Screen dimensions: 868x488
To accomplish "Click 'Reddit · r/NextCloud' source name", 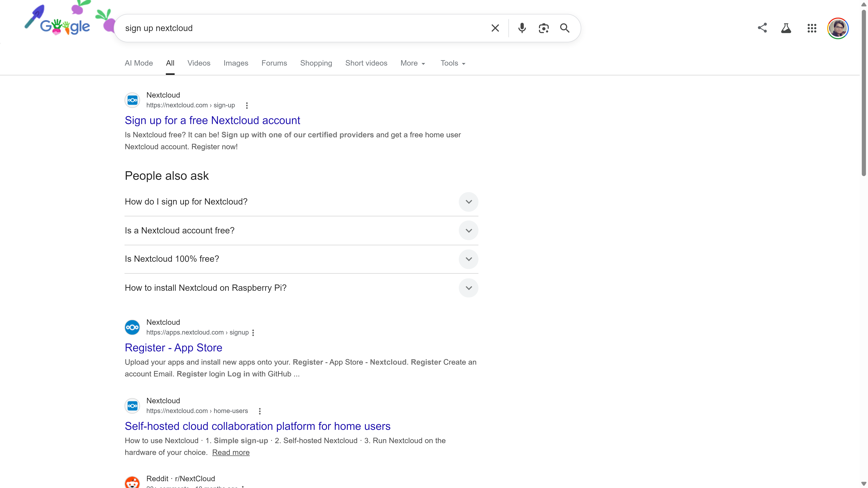I will click(181, 479).
